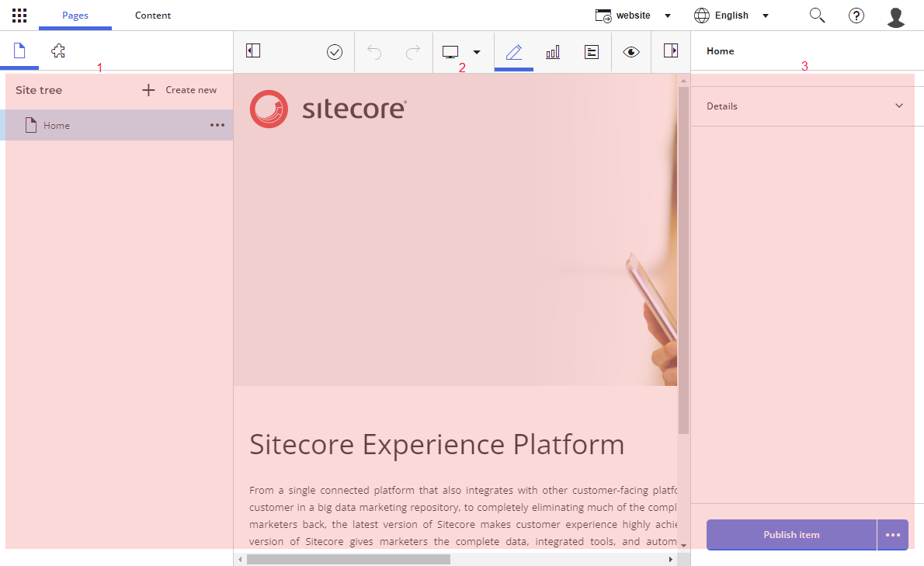Click the scroll down arrow of preview
The height and width of the screenshot is (566, 924).
(683, 545)
